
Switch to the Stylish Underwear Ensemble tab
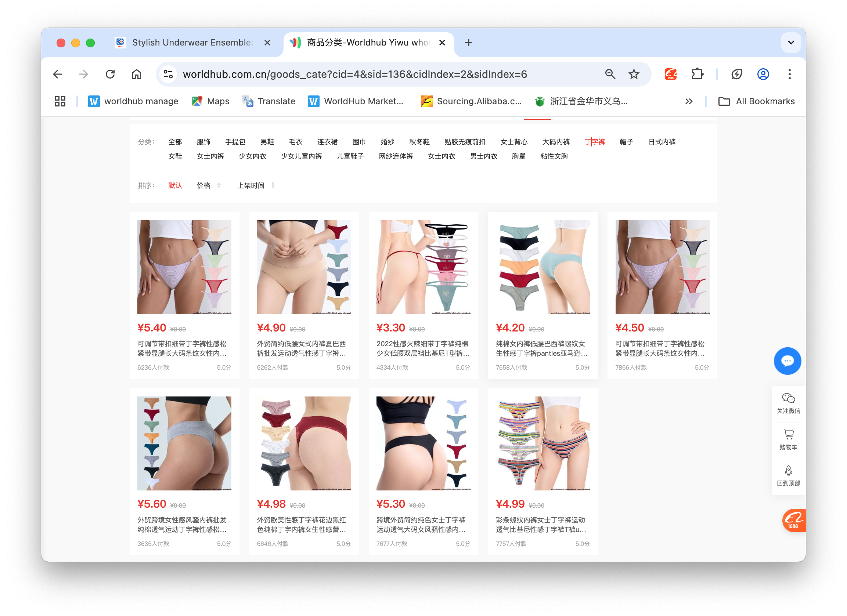(192, 43)
